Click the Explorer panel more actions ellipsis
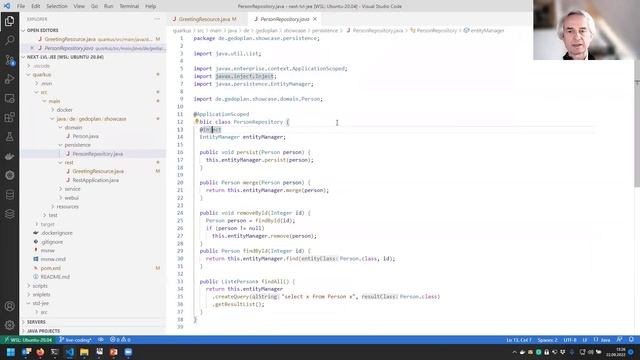The image size is (640, 360). point(157,19)
